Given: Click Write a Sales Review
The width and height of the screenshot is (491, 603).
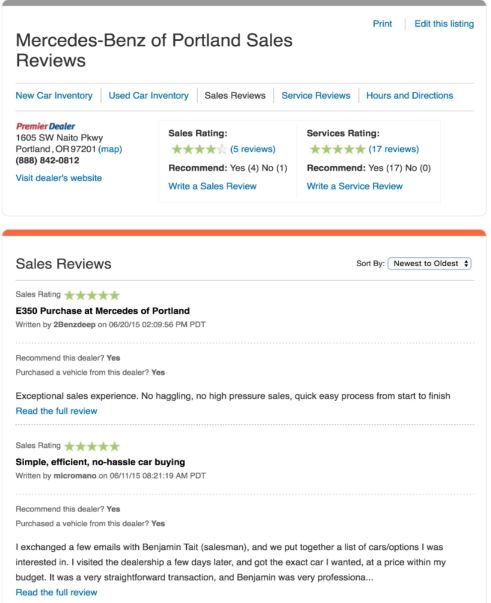Looking at the screenshot, I should pyautogui.click(x=212, y=186).
